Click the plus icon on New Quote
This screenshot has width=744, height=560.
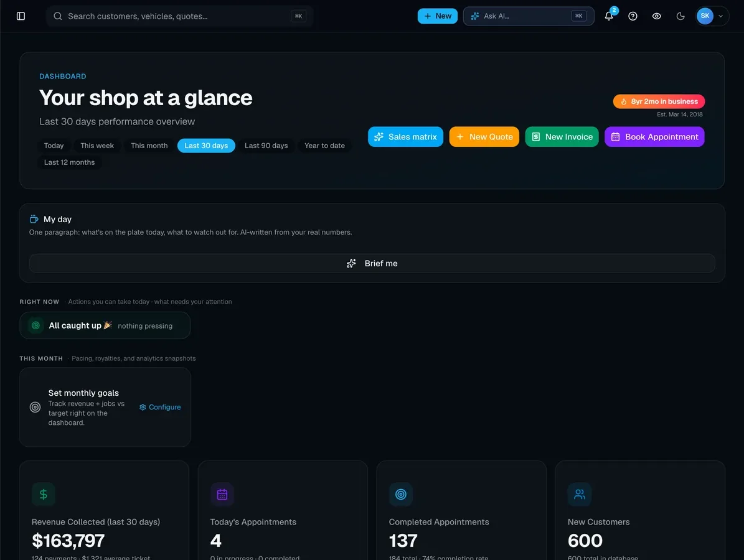(459, 136)
